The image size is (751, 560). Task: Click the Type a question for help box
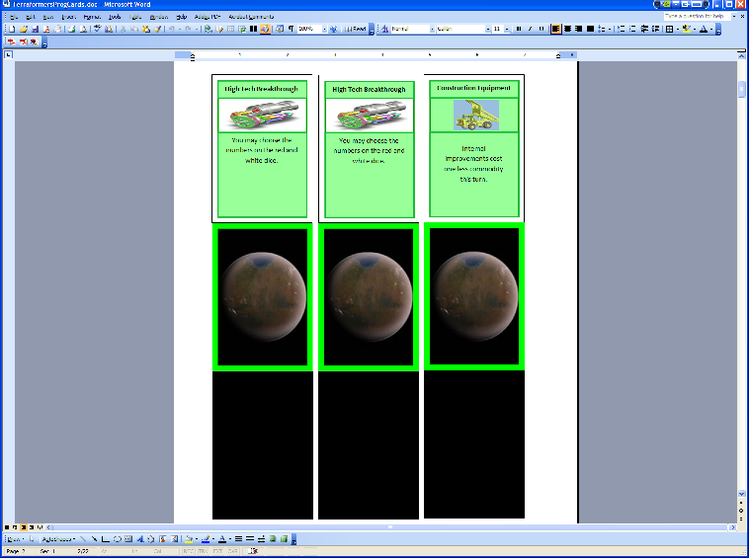[x=697, y=16]
